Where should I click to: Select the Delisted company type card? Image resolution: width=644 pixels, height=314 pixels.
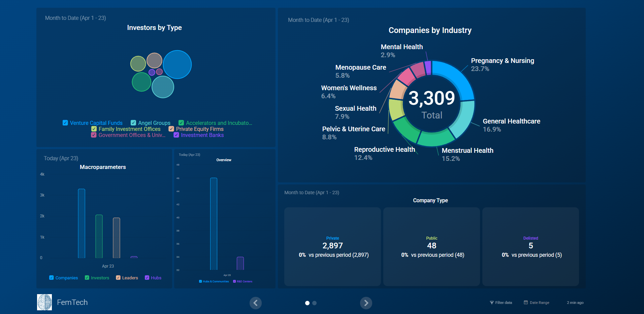pos(530,246)
